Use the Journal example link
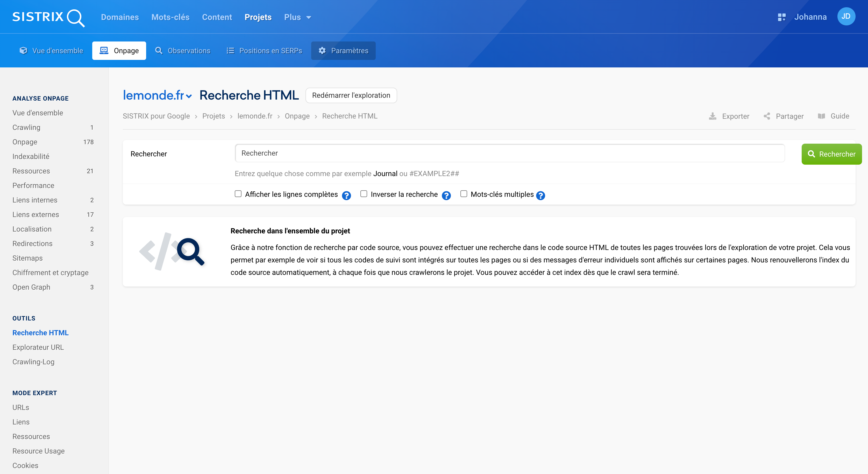This screenshot has height=474, width=868. [385, 174]
